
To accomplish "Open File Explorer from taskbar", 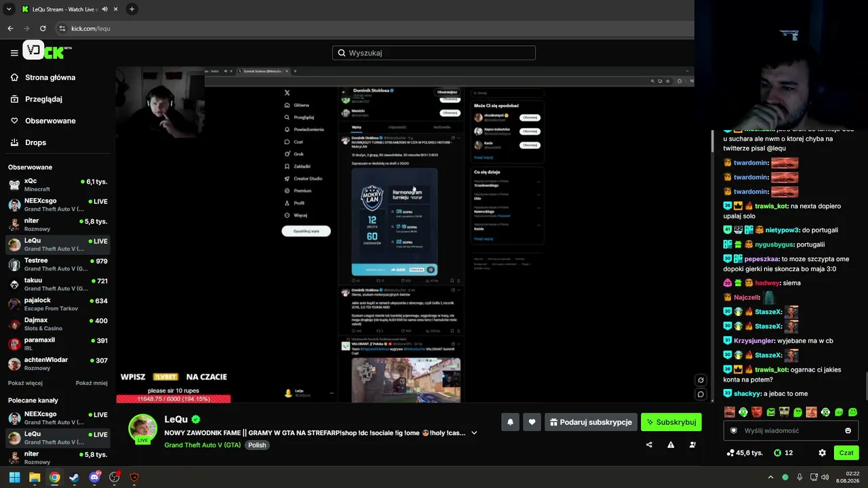I will click(x=35, y=477).
